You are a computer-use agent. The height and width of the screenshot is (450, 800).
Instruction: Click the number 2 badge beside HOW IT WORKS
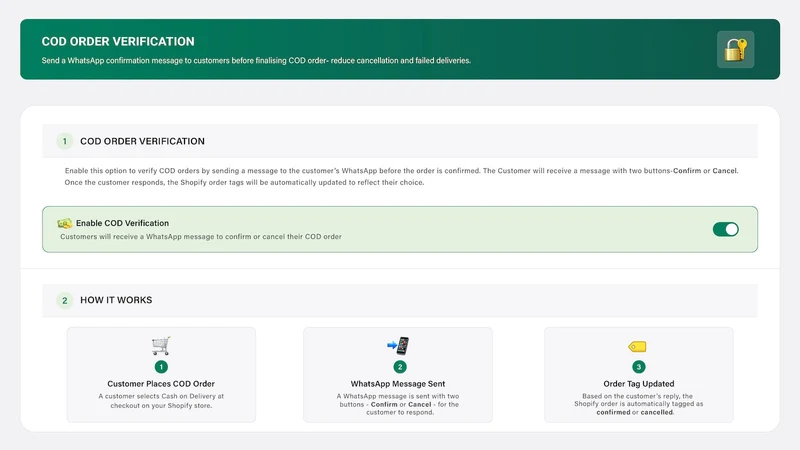click(65, 301)
